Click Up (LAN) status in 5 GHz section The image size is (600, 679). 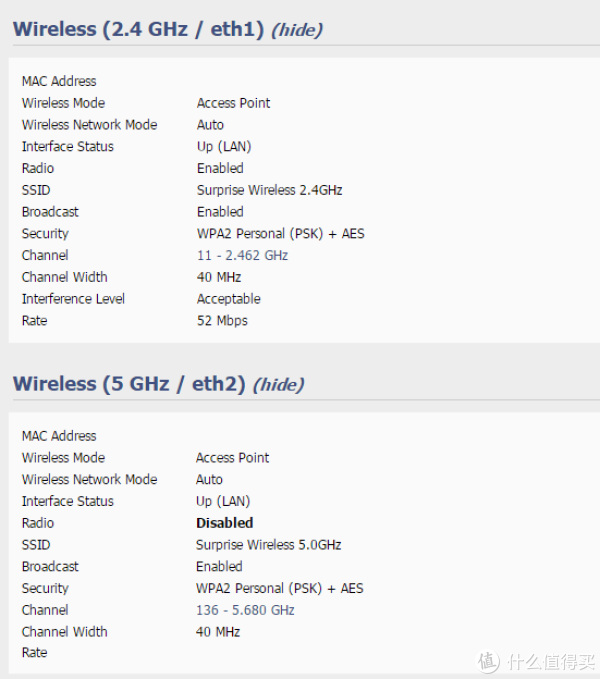pyautogui.click(x=223, y=501)
